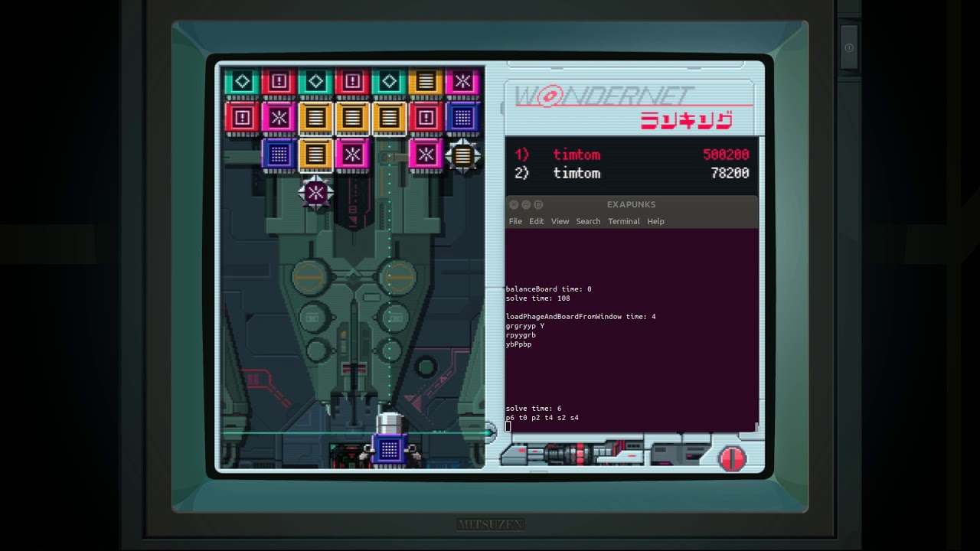Open the Edit menu in terminal

(x=537, y=221)
